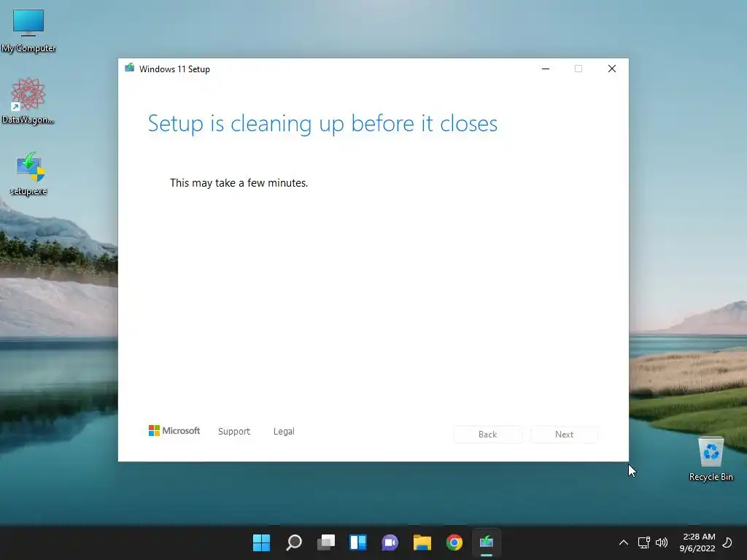Open the Widgets taskbar icon
This screenshot has height=560, width=747.
357,542
